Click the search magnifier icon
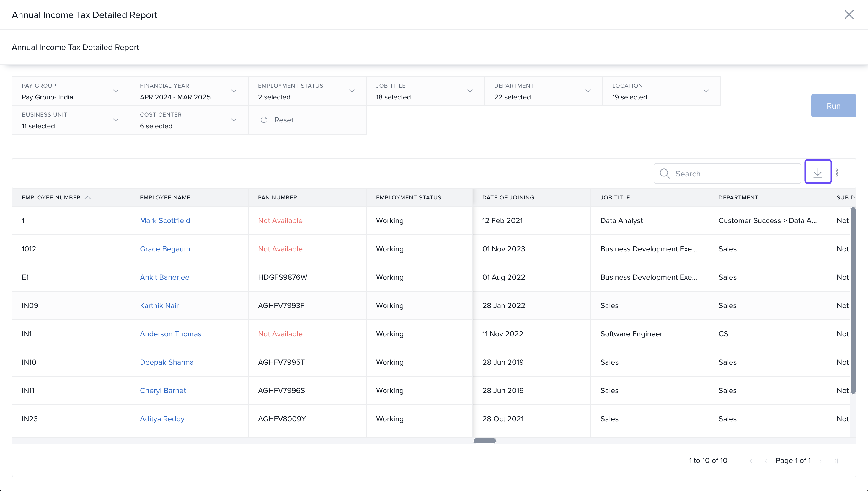 665,174
